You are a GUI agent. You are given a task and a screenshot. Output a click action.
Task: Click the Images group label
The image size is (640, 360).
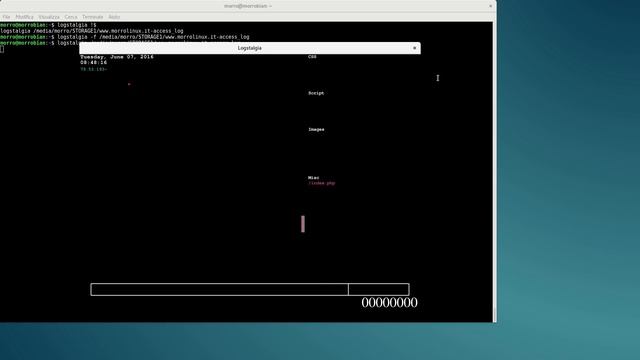pos(316,129)
